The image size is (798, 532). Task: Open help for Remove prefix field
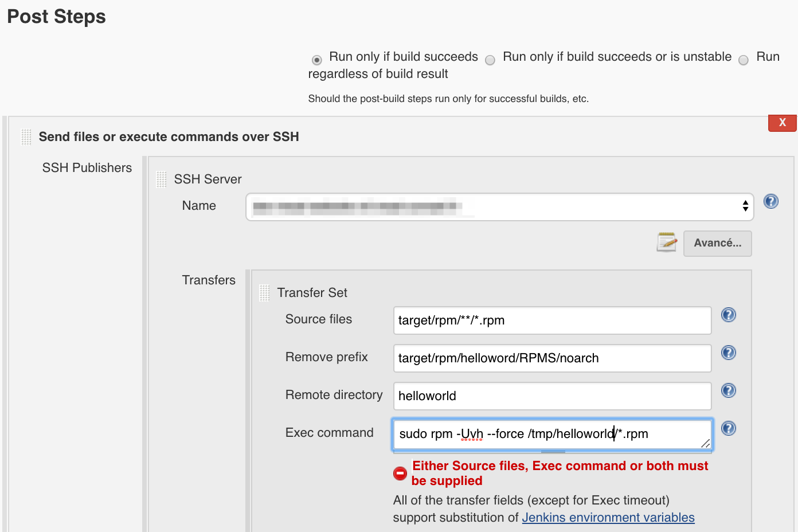[x=728, y=353]
